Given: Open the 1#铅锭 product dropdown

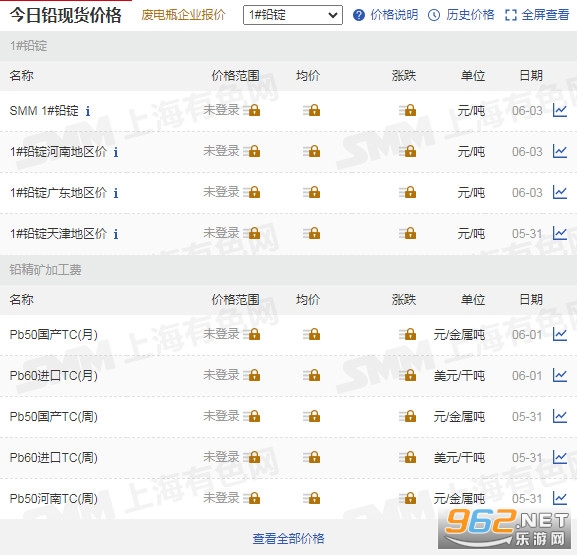Looking at the screenshot, I should click(293, 15).
